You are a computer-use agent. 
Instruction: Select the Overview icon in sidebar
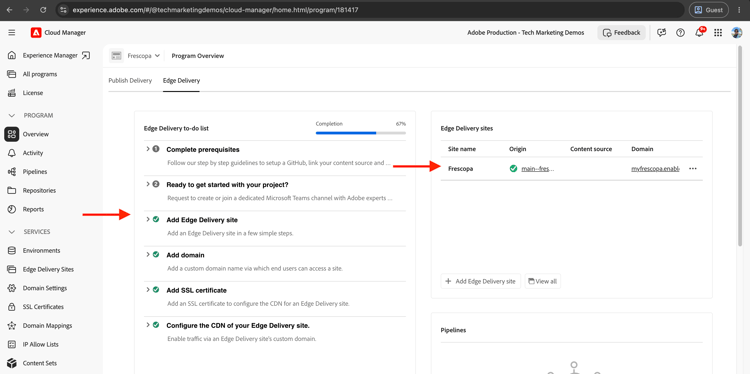[x=12, y=134]
